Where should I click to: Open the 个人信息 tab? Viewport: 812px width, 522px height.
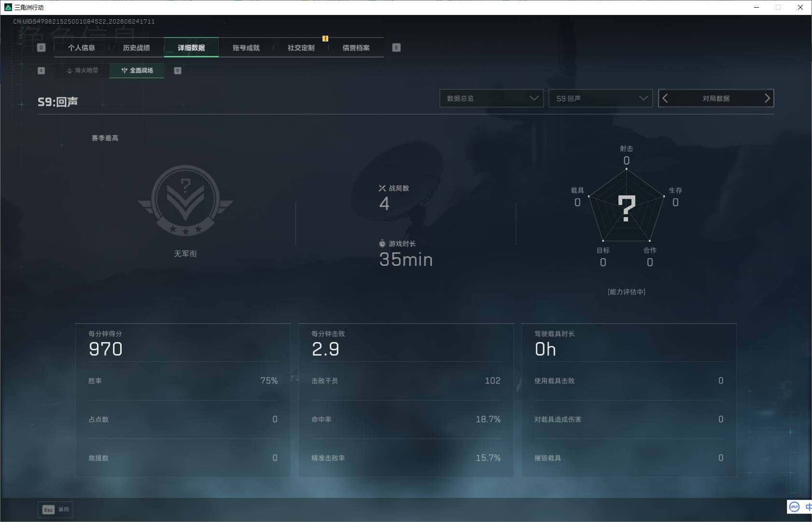(x=82, y=48)
